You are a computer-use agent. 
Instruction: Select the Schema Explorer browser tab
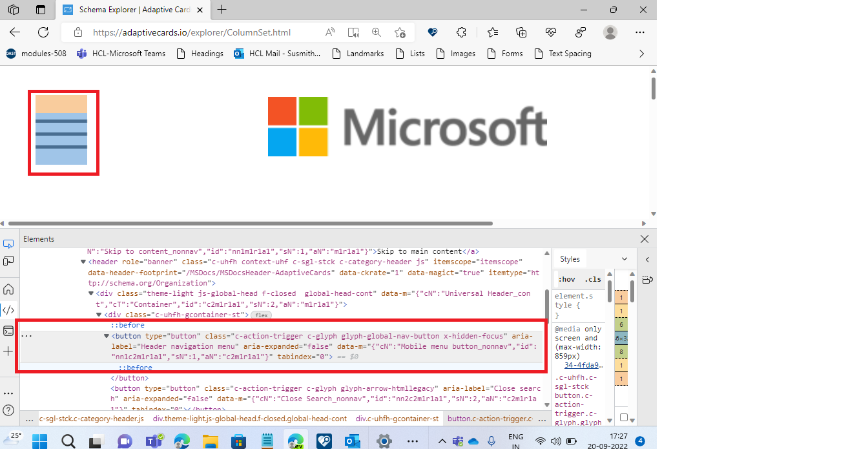pos(134,10)
